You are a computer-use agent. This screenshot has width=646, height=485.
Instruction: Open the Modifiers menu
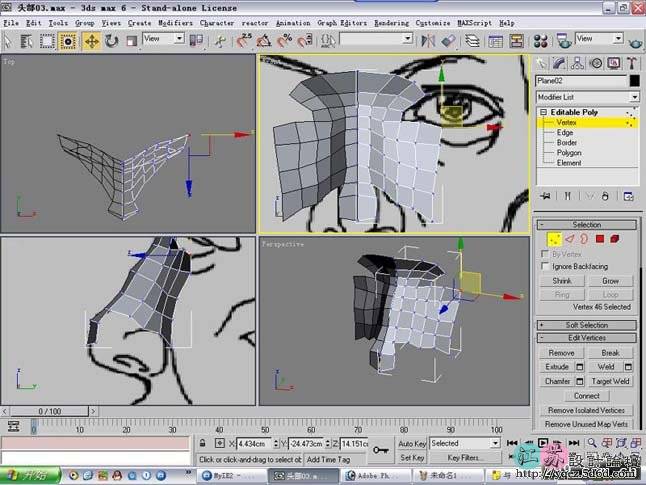click(176, 23)
